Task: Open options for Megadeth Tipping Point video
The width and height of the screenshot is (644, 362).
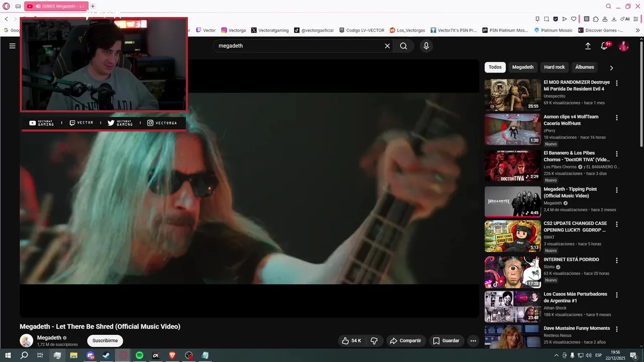Action: click(617, 190)
